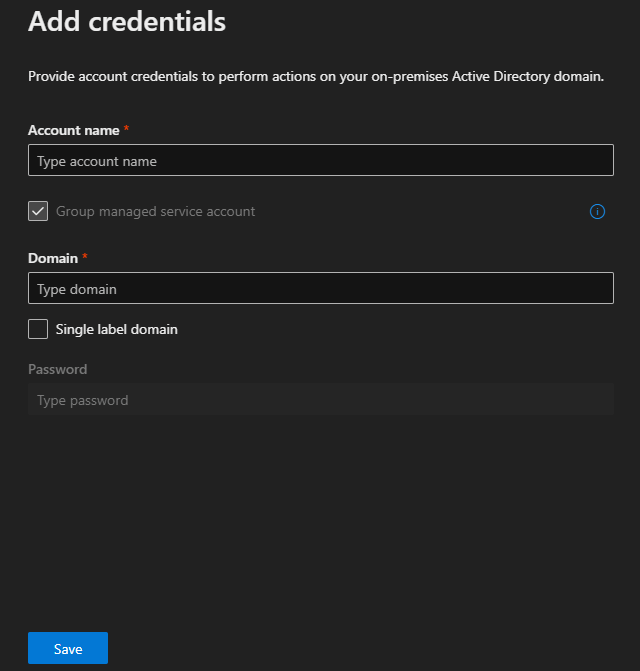This screenshot has height=671, width=640.
Task: Click the "Type domain" placeholder text
Action: [x=77, y=289]
